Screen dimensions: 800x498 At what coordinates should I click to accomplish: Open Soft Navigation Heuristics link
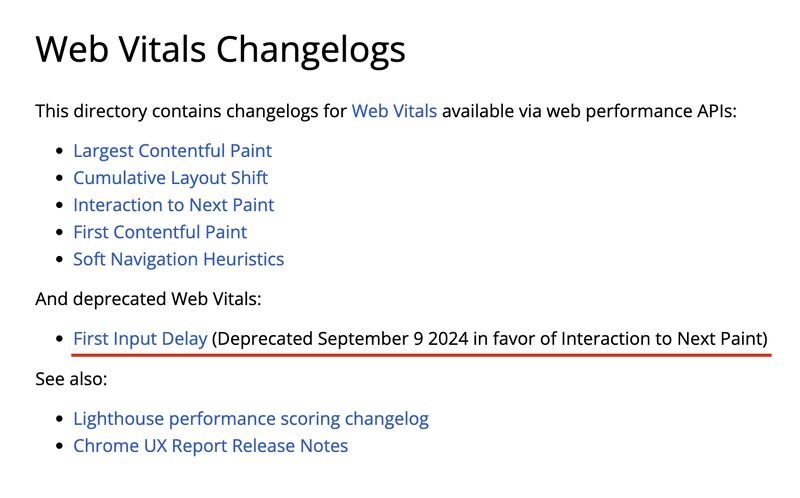click(x=179, y=259)
